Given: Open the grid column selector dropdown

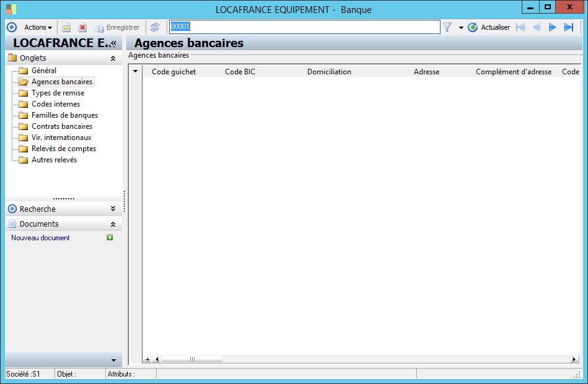Looking at the screenshot, I should [135, 71].
